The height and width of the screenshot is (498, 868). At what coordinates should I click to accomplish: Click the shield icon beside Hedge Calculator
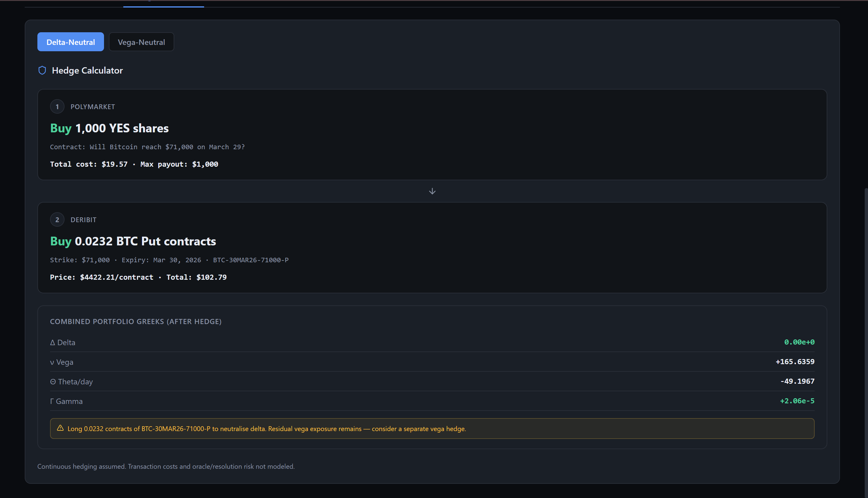click(x=42, y=71)
